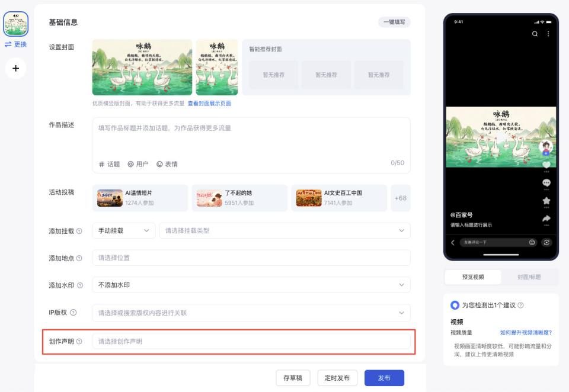The width and height of the screenshot is (569, 392).
Task: Choose the AI温情短片 activity card
Action: tap(140, 198)
